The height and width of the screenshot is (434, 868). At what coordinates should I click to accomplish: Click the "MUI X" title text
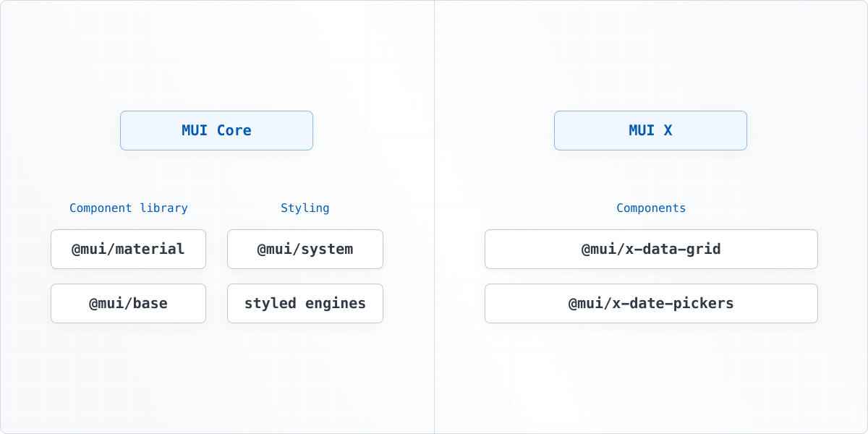click(x=650, y=131)
